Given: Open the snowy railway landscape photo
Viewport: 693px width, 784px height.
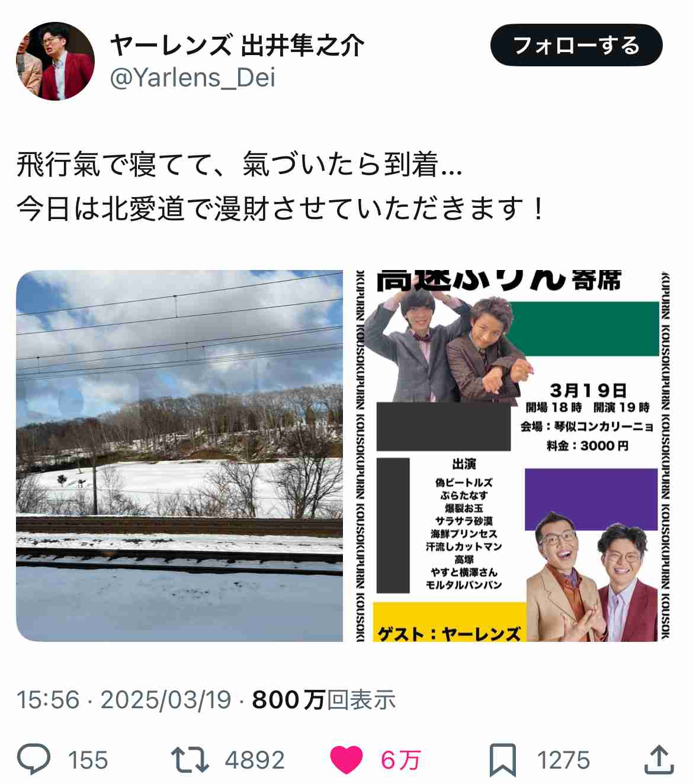Looking at the screenshot, I should 179,456.
